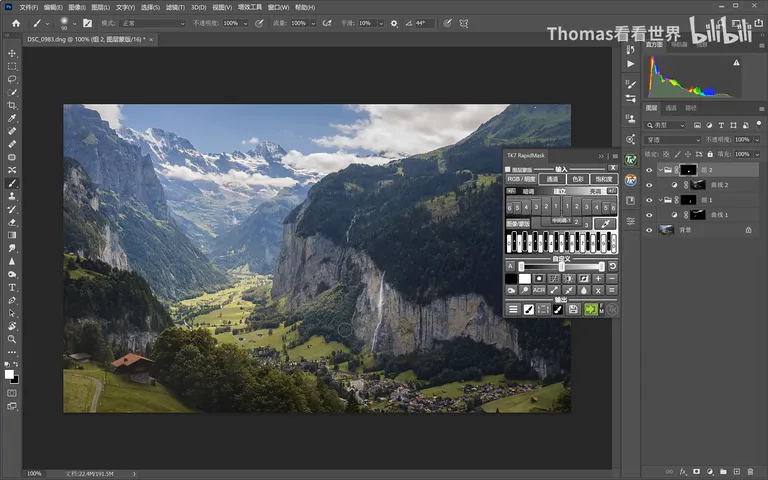Image resolution: width=768 pixels, height=480 pixels.
Task: Add a layer mask from layers panel bottom
Action: pyautogui.click(x=696, y=472)
